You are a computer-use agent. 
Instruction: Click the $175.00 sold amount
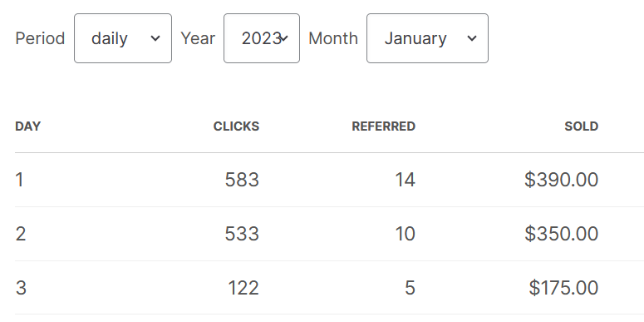pyautogui.click(x=563, y=287)
